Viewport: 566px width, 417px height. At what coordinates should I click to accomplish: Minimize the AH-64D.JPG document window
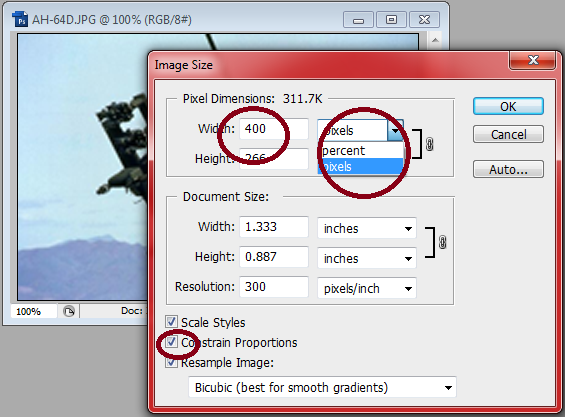click(358, 20)
